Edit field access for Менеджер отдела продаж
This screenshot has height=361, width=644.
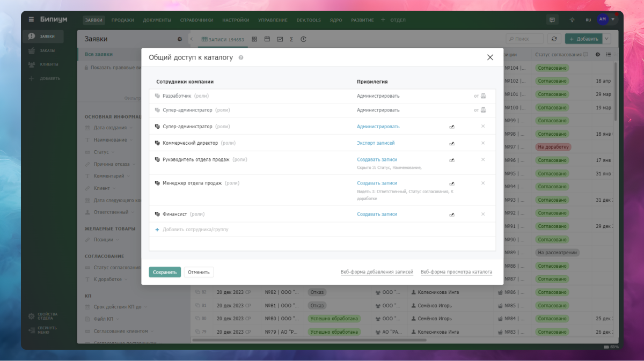pyautogui.click(x=452, y=183)
